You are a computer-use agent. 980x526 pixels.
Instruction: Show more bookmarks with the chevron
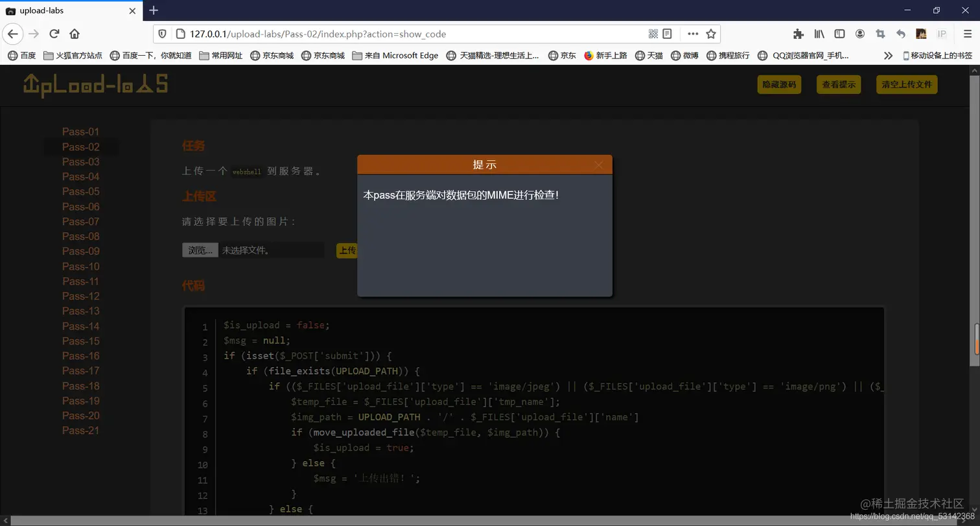(888, 56)
